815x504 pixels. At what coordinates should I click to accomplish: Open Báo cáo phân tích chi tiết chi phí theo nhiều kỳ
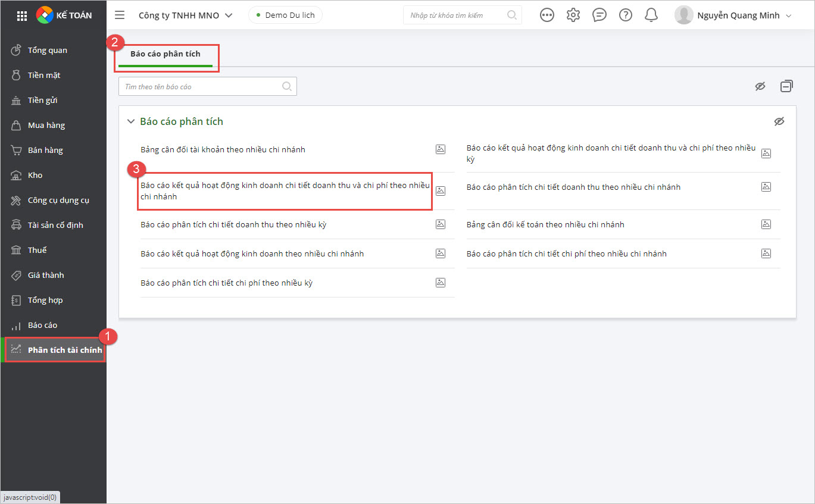(226, 283)
